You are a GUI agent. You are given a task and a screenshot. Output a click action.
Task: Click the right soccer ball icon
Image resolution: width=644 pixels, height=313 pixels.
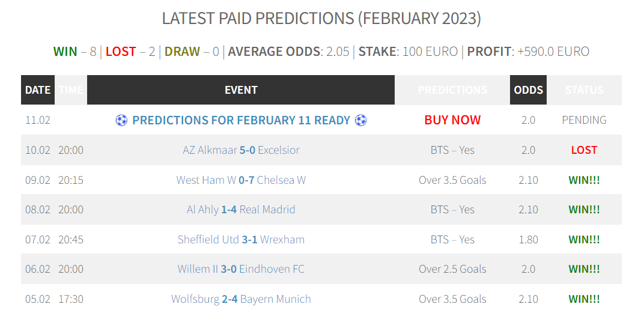point(360,120)
